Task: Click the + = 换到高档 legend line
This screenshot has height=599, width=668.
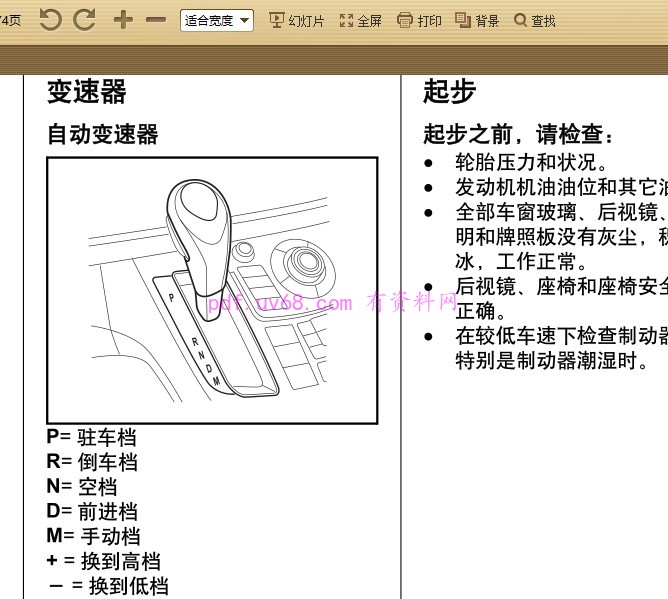Action: tap(103, 561)
